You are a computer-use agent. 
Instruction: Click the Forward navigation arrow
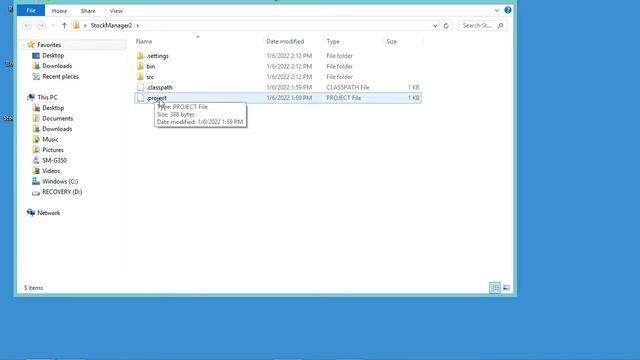(x=41, y=26)
